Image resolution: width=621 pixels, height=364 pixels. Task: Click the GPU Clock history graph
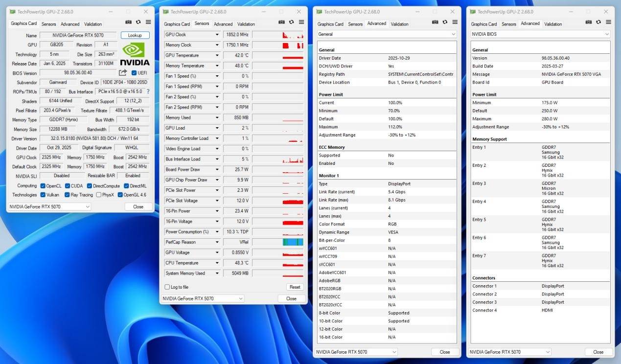[277, 35]
